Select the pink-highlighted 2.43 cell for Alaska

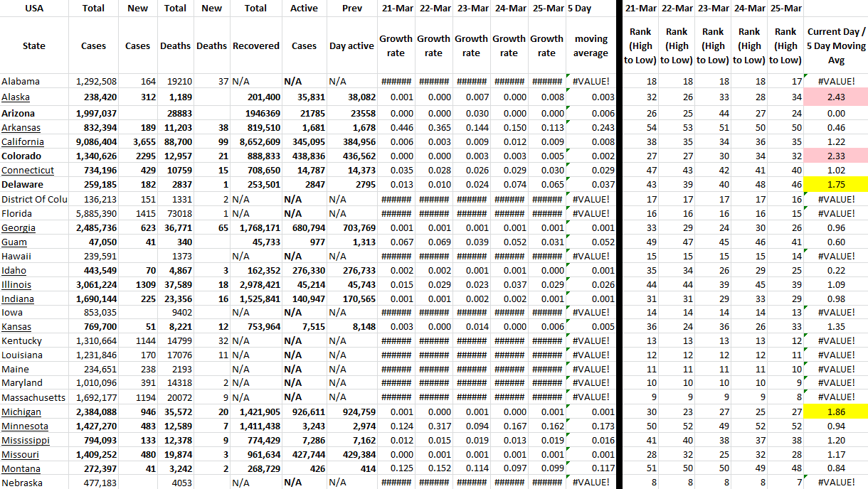click(x=836, y=97)
